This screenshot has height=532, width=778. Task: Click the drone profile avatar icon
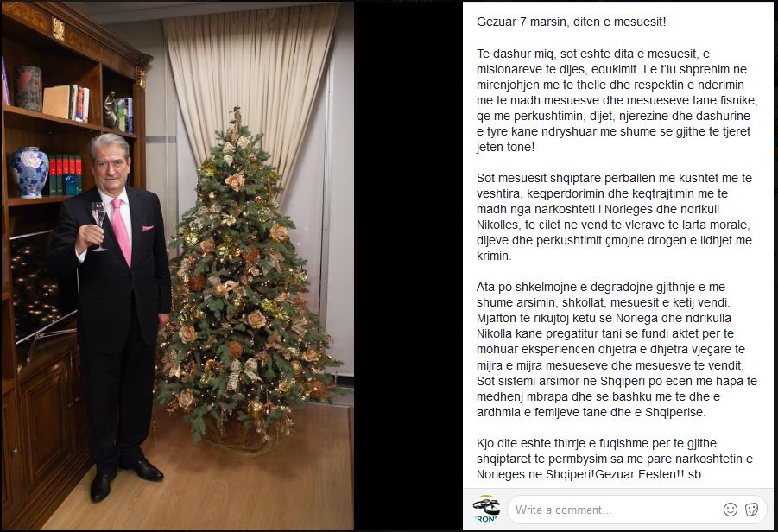pyautogui.click(x=486, y=509)
